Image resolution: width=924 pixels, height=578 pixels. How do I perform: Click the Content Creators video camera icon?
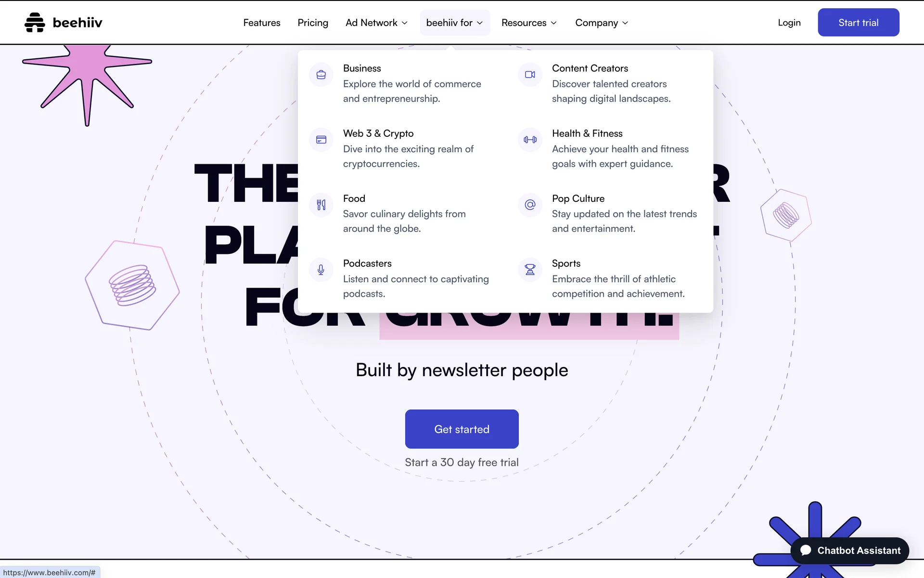coord(530,75)
